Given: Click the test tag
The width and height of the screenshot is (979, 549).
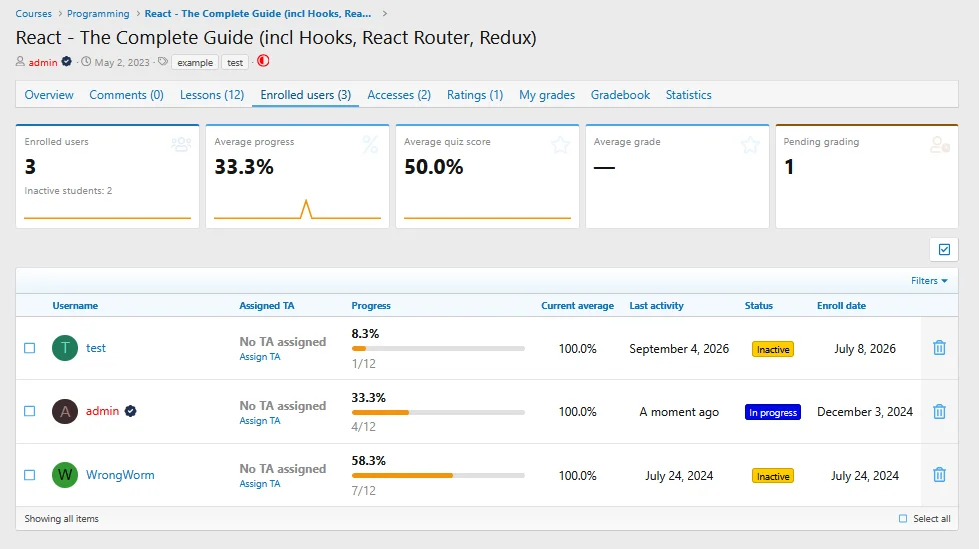Looking at the screenshot, I should coord(235,62).
